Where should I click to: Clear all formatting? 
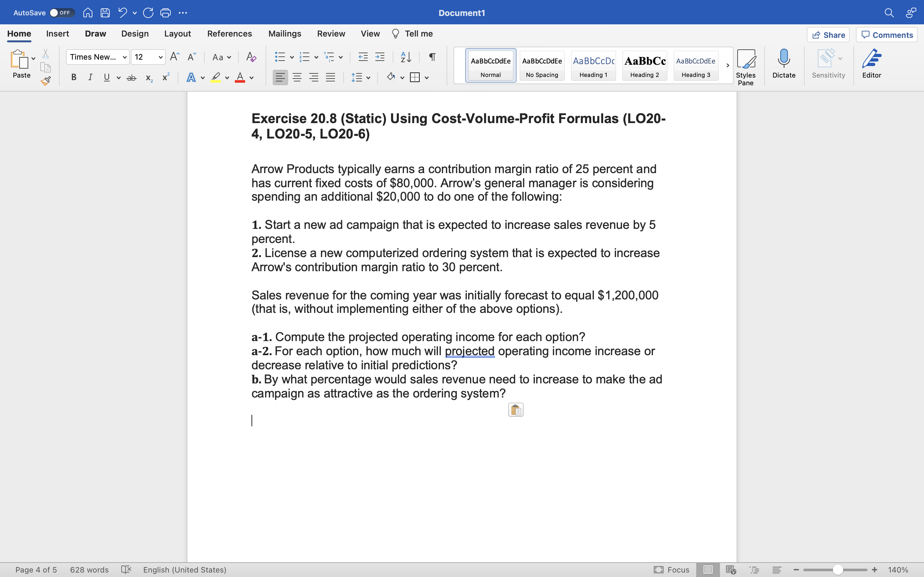point(251,57)
